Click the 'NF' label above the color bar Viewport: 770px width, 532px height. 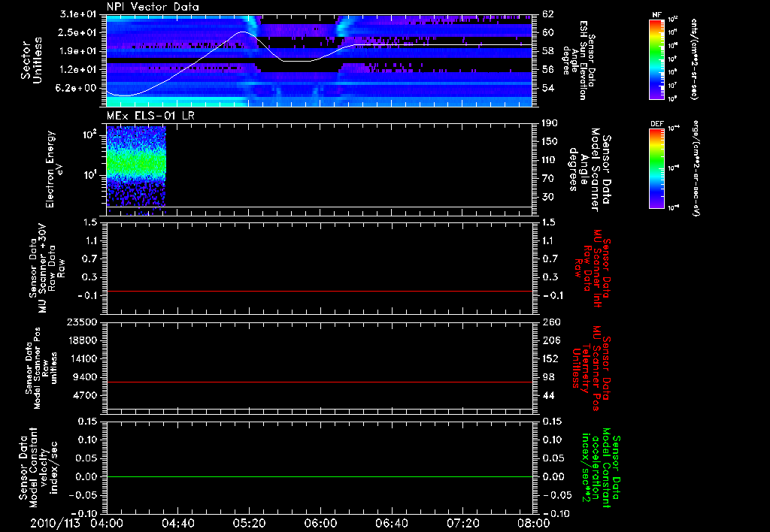tap(657, 15)
